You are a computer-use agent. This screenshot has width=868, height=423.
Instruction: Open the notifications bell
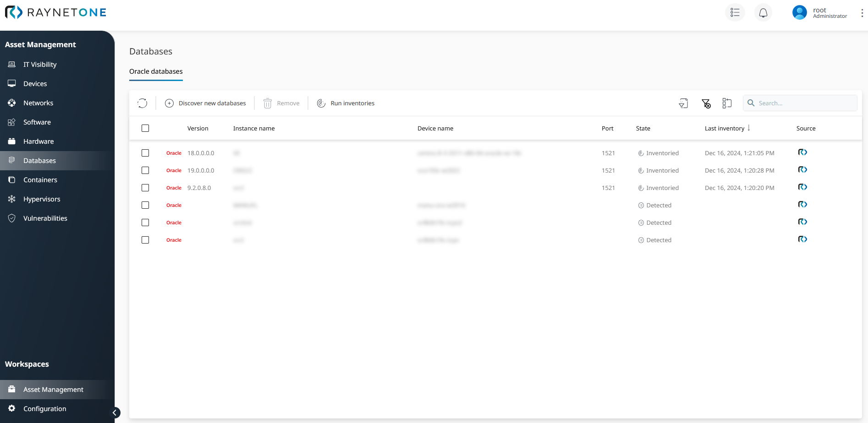(763, 13)
